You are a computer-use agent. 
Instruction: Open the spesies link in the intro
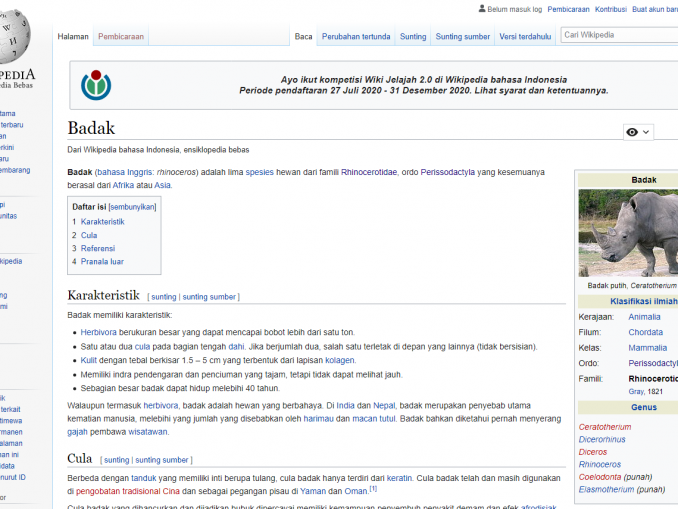[259, 172]
